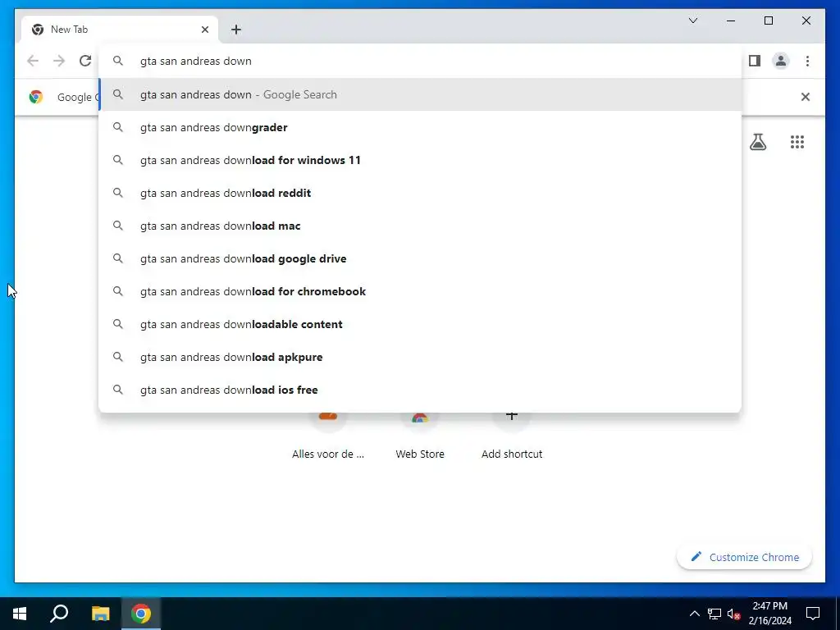This screenshot has height=630, width=840.
Task: Choose 'gta san andreas down - Google Search'
Action: 421,95
